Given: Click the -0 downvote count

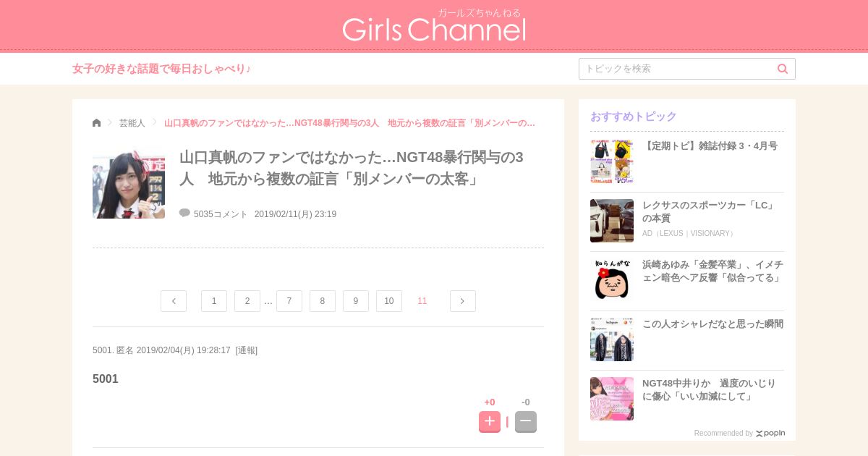Looking at the screenshot, I should pos(526,402).
